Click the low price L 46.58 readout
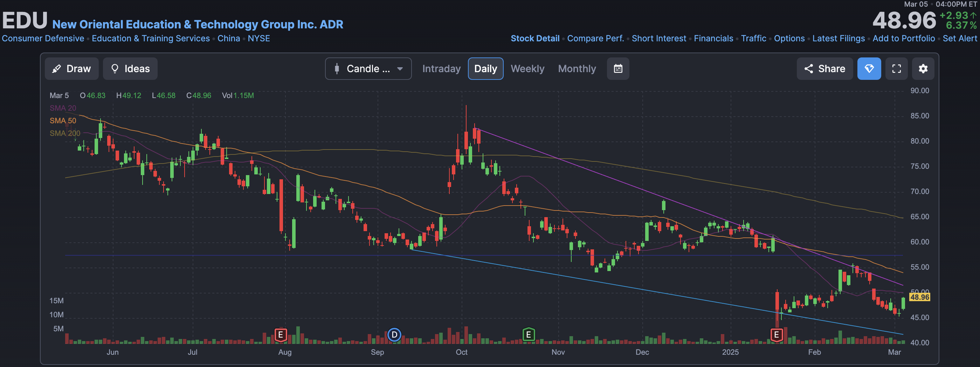This screenshot has width=980, height=367. [x=164, y=96]
